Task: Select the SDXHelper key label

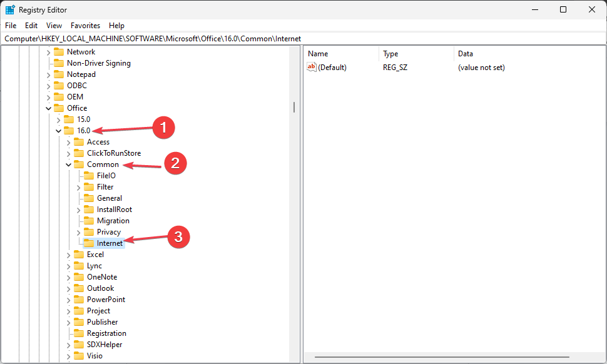Action: 105,344
